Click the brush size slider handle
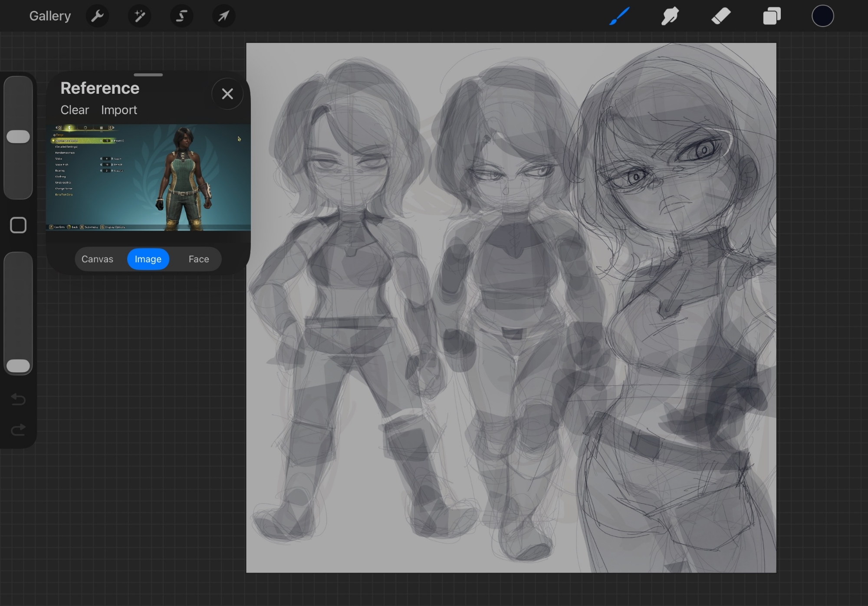The image size is (868, 606). (x=18, y=137)
